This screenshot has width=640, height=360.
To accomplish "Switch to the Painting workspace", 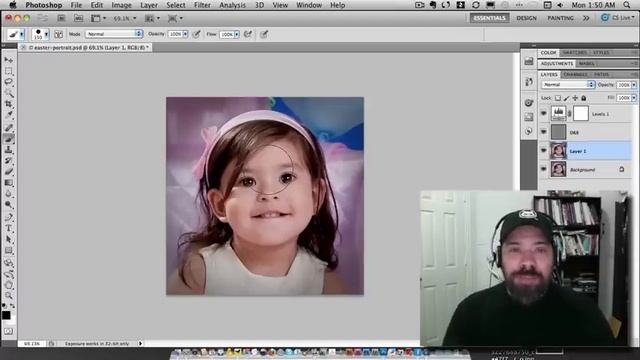I will click(x=560, y=18).
